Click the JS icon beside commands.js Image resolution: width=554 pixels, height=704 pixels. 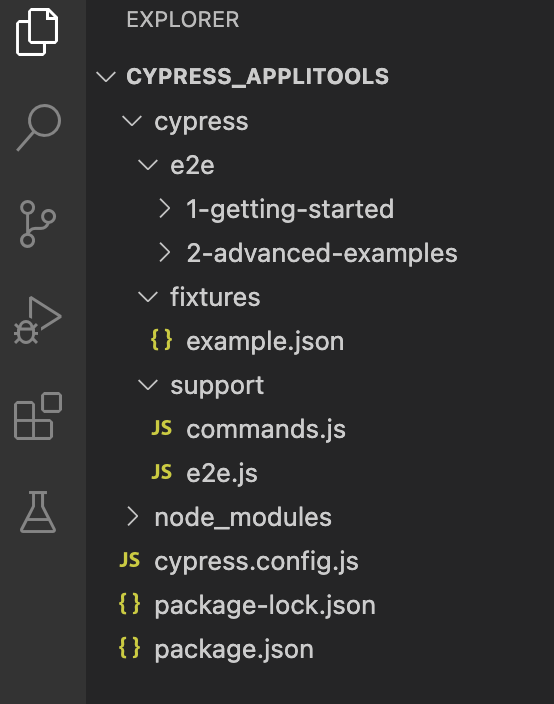(x=162, y=428)
